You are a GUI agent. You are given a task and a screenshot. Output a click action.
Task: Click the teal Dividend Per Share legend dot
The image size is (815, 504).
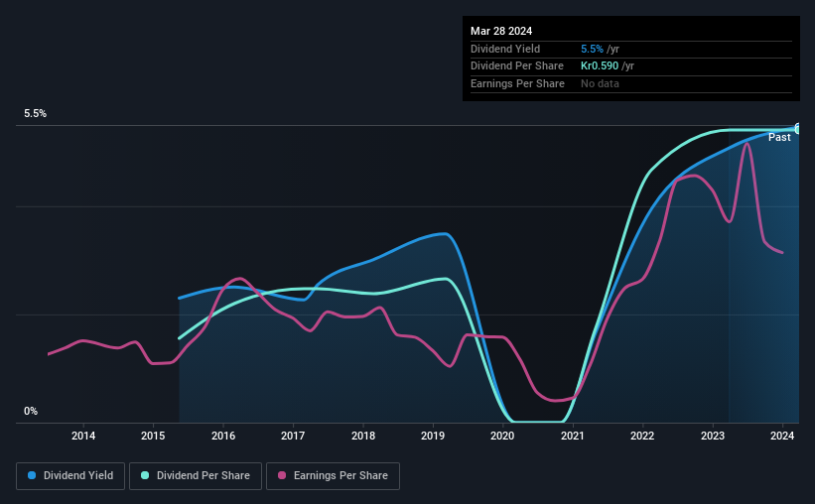pyautogui.click(x=145, y=475)
